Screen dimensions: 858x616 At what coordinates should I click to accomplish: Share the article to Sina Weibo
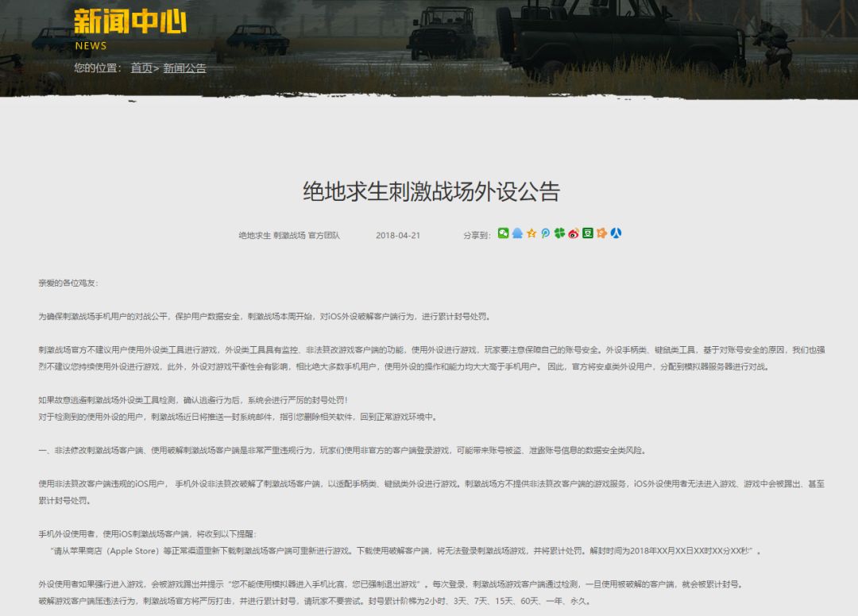click(574, 233)
